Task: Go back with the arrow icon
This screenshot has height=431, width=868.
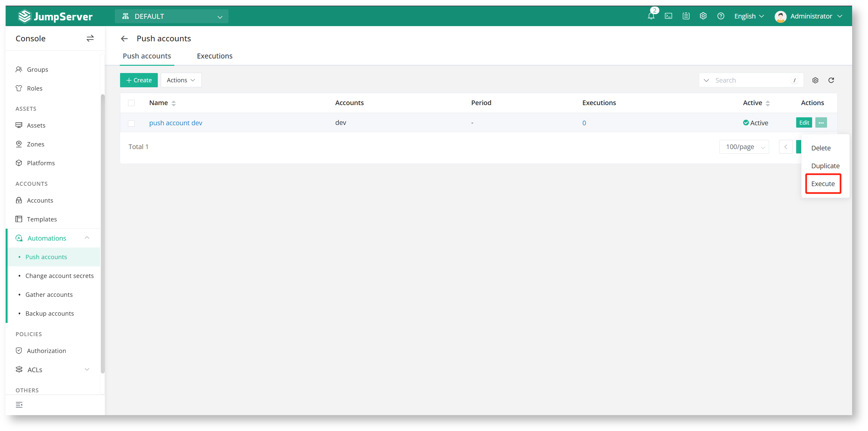Action: (x=124, y=39)
